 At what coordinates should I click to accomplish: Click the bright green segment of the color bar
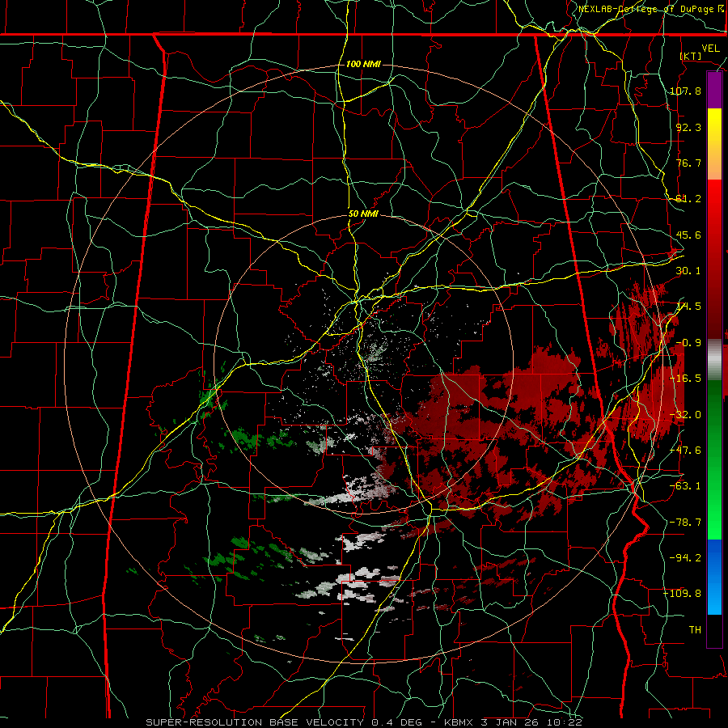click(714, 510)
